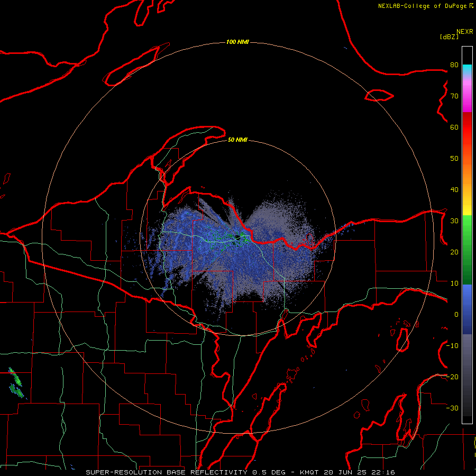Image resolution: width=476 pixels, height=476 pixels.
Task: Click the -10 tick label on the scale
Action: [452, 346]
